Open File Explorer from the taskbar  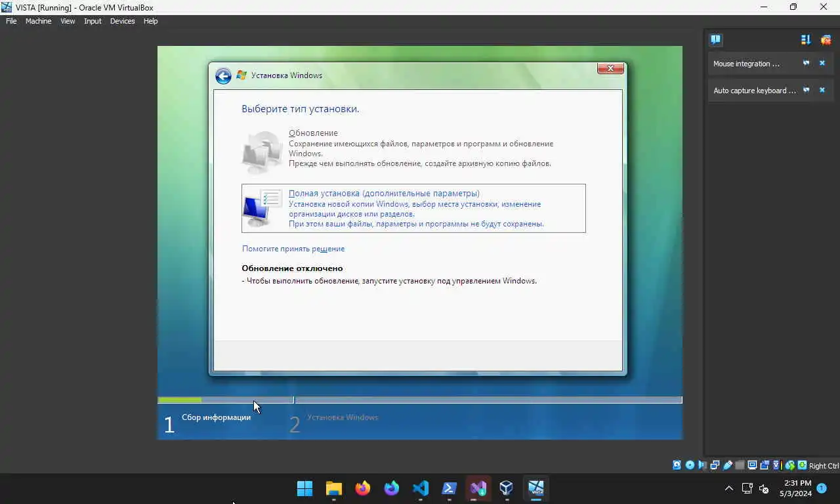coord(334,488)
